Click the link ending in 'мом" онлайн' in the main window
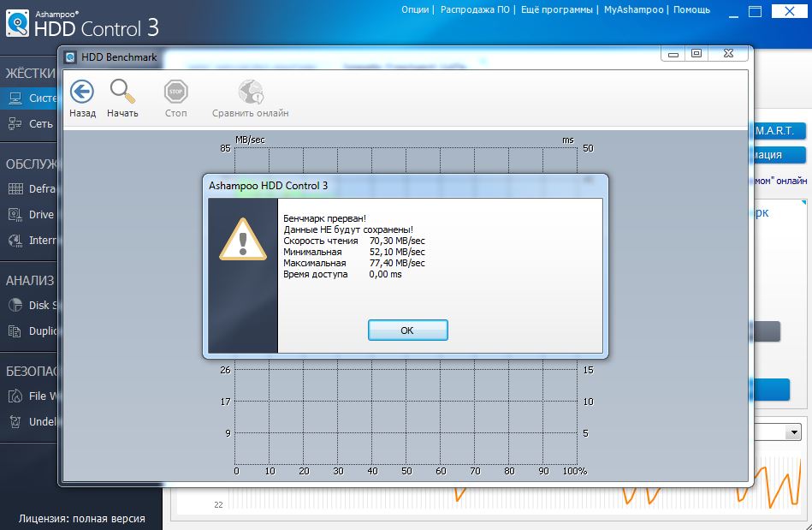Viewport: 812px width, 530px height. (781, 181)
